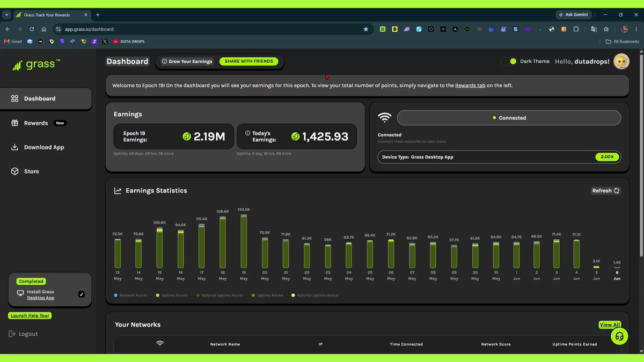The image size is (644, 362).
Task: Toggle the Dark Theme switch
Action: point(509,61)
